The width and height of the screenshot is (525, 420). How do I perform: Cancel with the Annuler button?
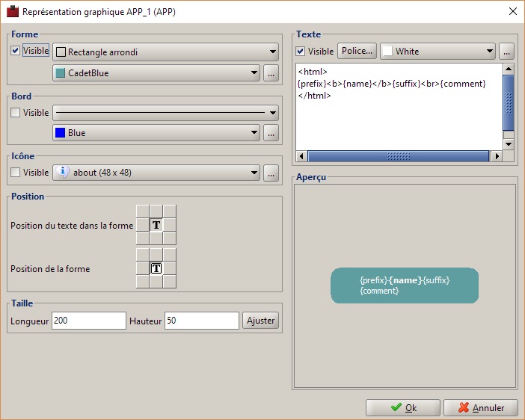click(481, 407)
